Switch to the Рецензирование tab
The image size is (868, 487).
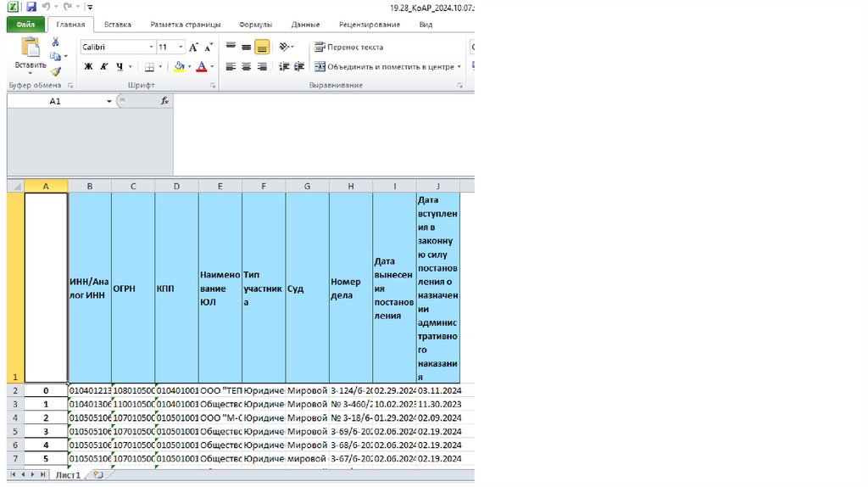click(x=370, y=25)
